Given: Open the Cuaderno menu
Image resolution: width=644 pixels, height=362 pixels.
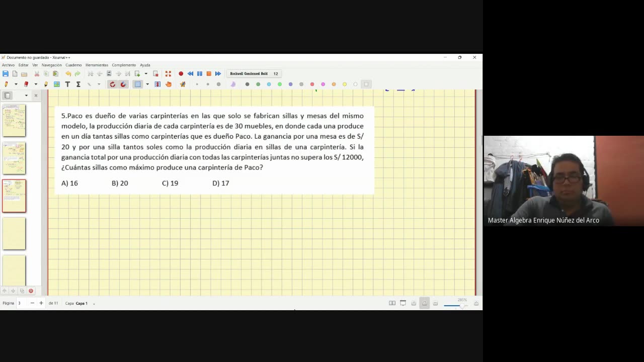Looking at the screenshot, I should 73,65.
